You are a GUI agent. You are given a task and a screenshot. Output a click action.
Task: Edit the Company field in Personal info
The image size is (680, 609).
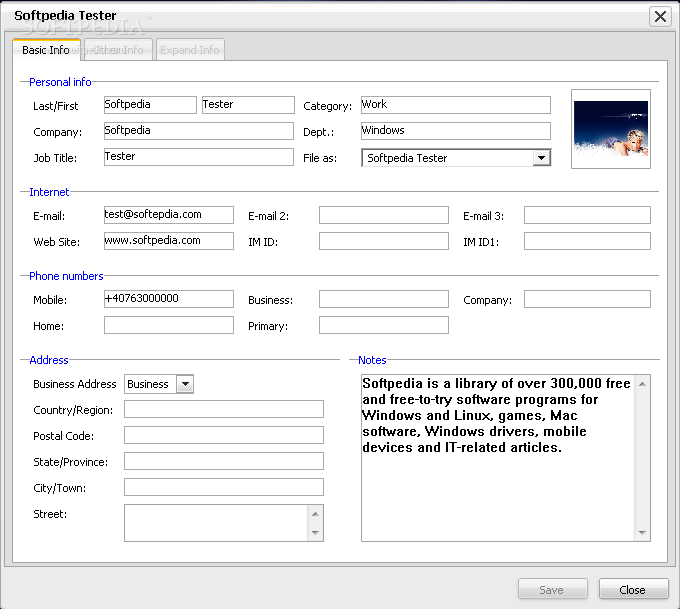click(199, 131)
